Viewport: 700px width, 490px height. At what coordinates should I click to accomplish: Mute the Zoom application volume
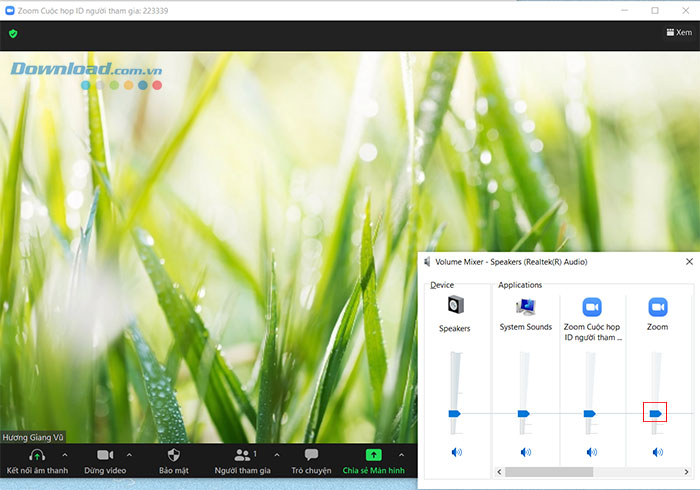pos(658,452)
